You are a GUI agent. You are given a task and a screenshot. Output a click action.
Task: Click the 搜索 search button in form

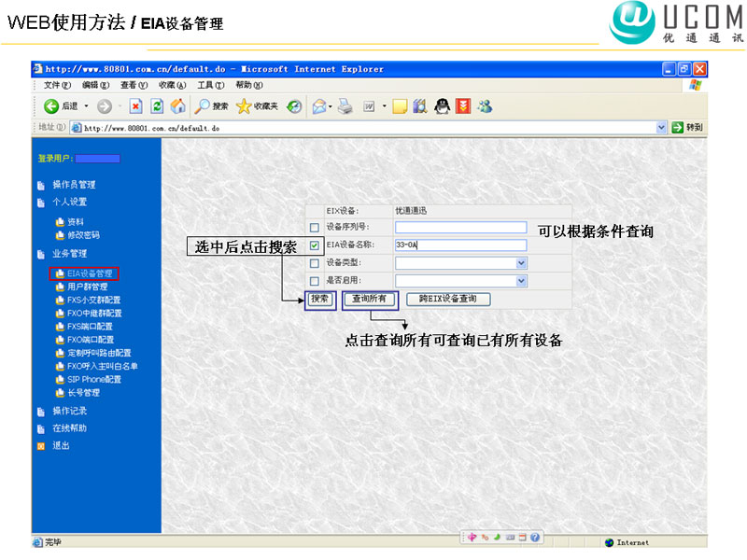319,299
